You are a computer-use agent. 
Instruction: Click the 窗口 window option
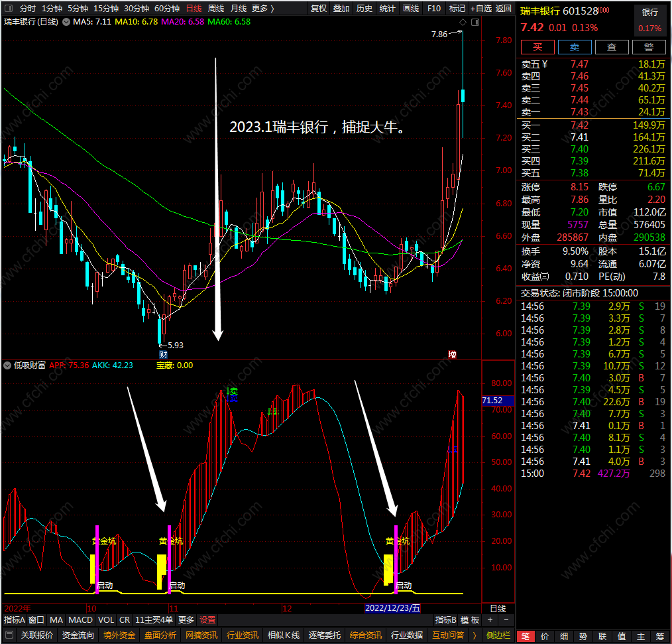pos(36,620)
